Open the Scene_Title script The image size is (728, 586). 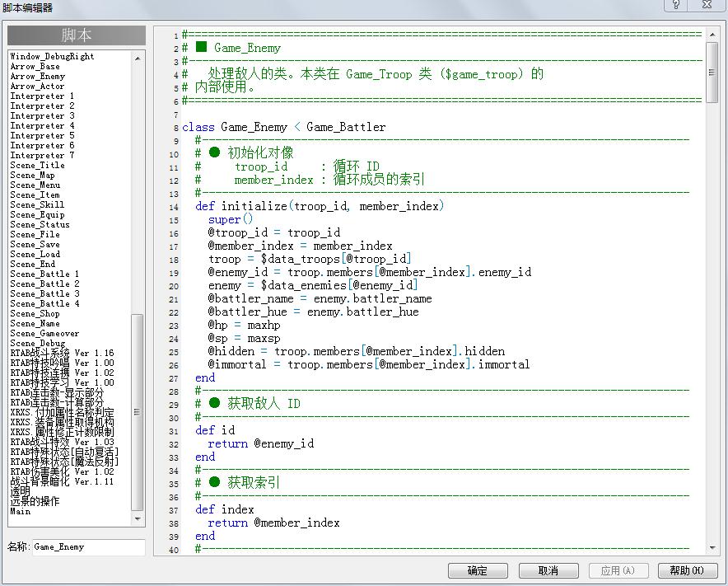click(38, 166)
